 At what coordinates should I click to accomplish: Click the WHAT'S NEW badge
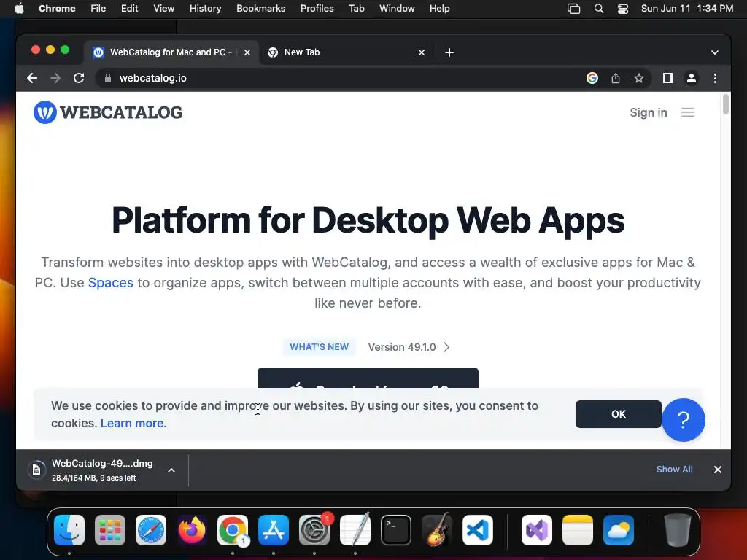(320, 347)
